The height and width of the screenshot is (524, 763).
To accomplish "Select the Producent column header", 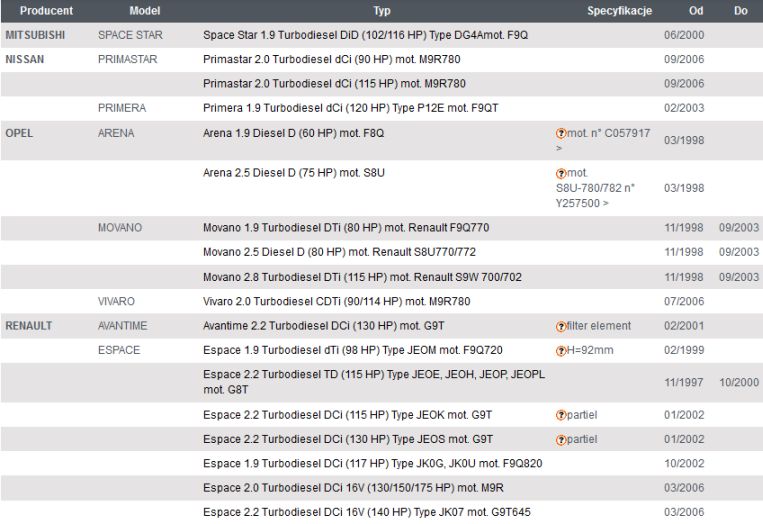I will (46, 11).
